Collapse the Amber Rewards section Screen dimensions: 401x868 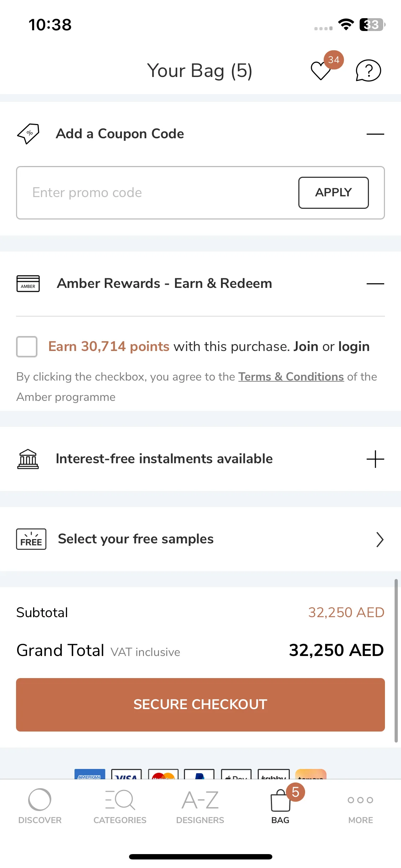point(375,284)
